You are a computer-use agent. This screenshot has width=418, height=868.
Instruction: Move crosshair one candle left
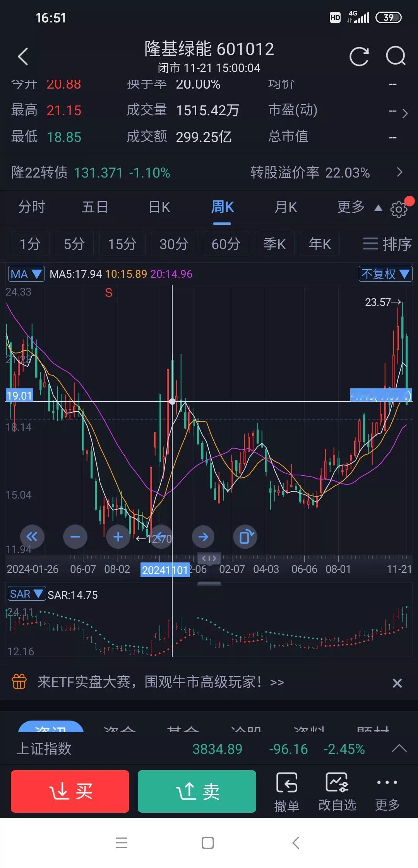pyautogui.click(x=160, y=537)
